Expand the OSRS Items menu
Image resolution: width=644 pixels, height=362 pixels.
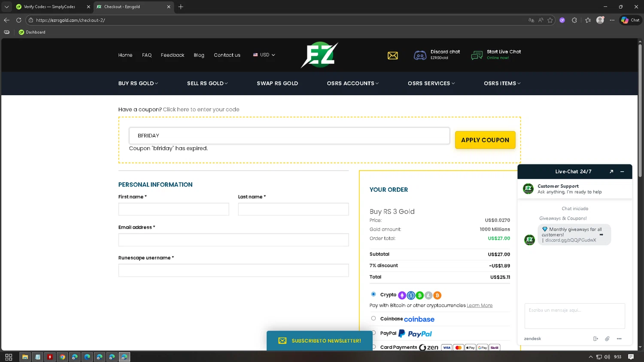point(502,83)
